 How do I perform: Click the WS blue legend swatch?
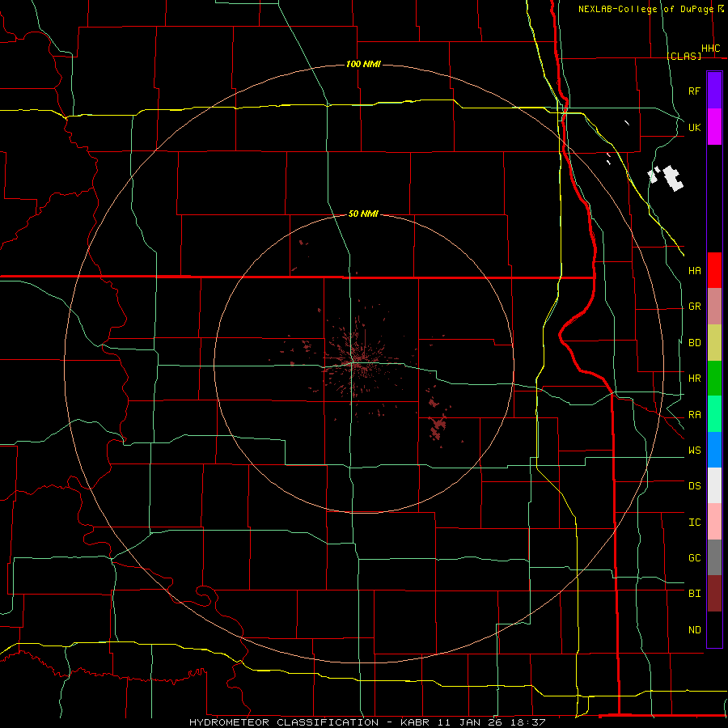pyautogui.click(x=714, y=450)
